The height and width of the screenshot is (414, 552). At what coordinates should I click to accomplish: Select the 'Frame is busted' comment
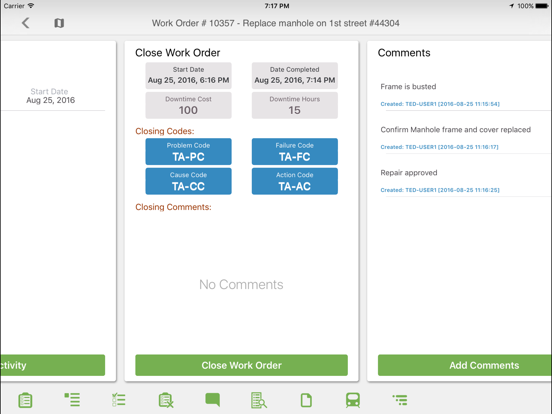tap(408, 87)
